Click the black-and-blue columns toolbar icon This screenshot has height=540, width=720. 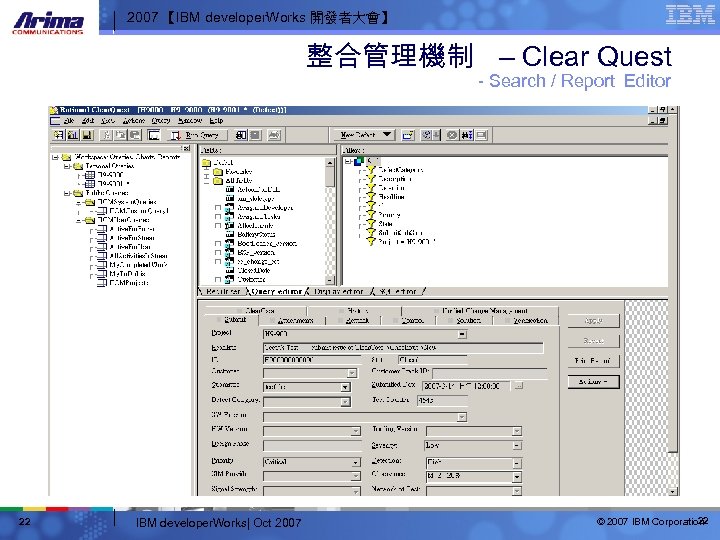467,135
